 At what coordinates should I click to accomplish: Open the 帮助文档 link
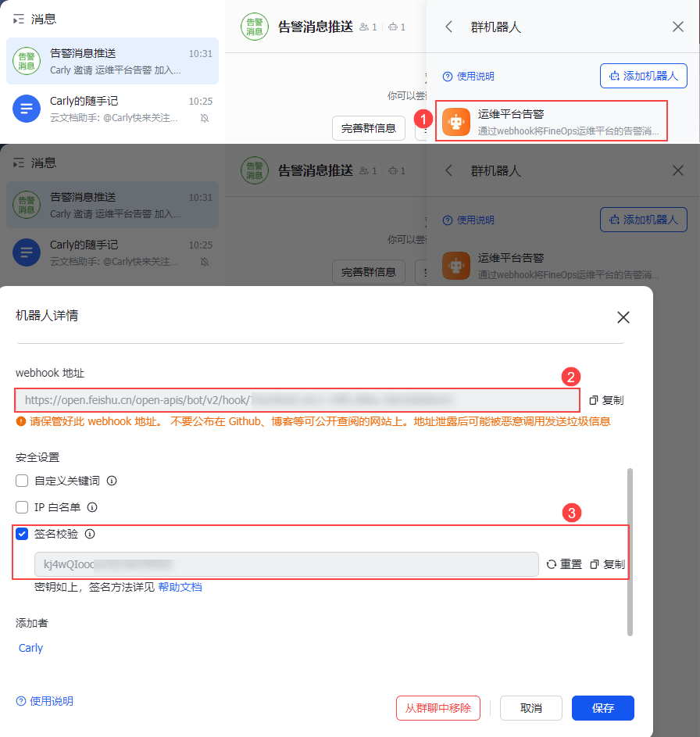[x=180, y=587]
